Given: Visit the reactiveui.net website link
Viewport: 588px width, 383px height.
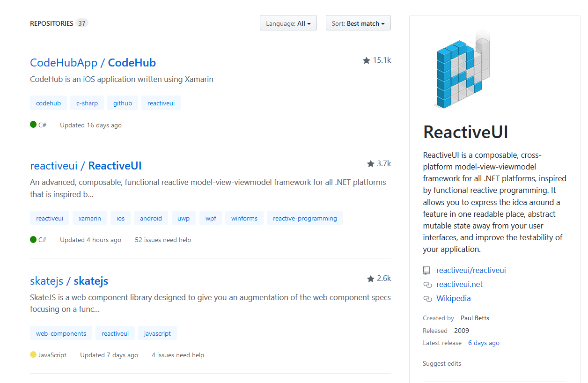Looking at the screenshot, I should (x=459, y=284).
